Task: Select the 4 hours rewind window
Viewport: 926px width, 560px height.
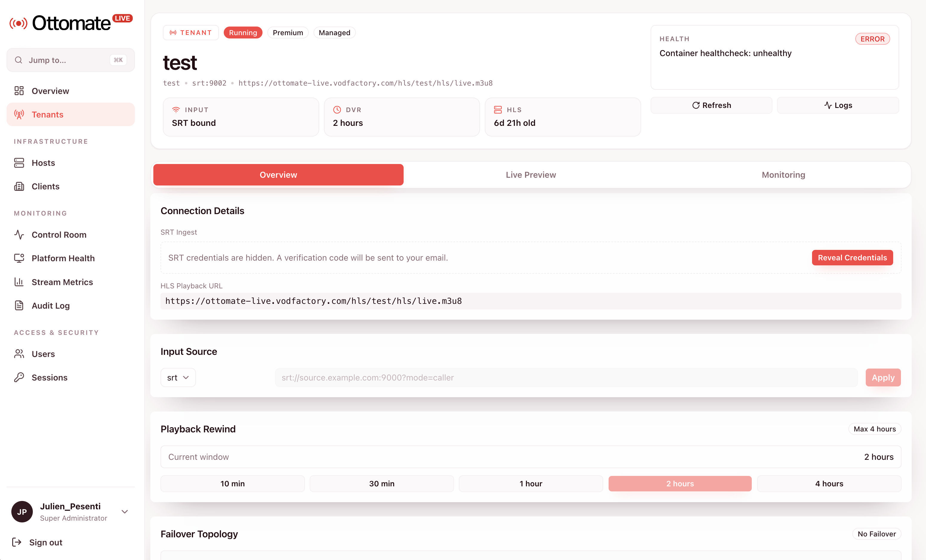Action: tap(829, 484)
